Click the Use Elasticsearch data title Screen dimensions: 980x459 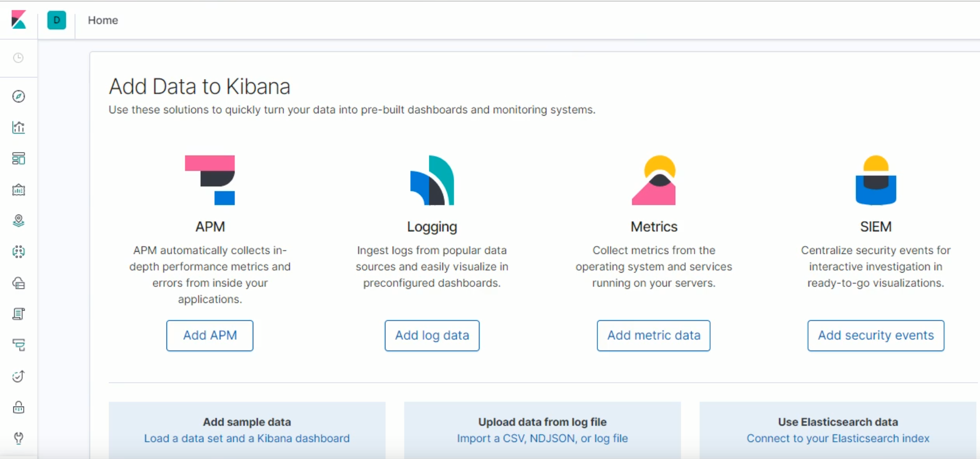(x=838, y=422)
